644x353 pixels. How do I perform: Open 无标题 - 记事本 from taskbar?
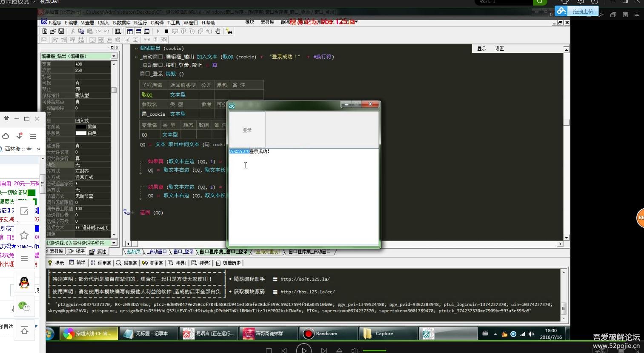tap(148, 333)
